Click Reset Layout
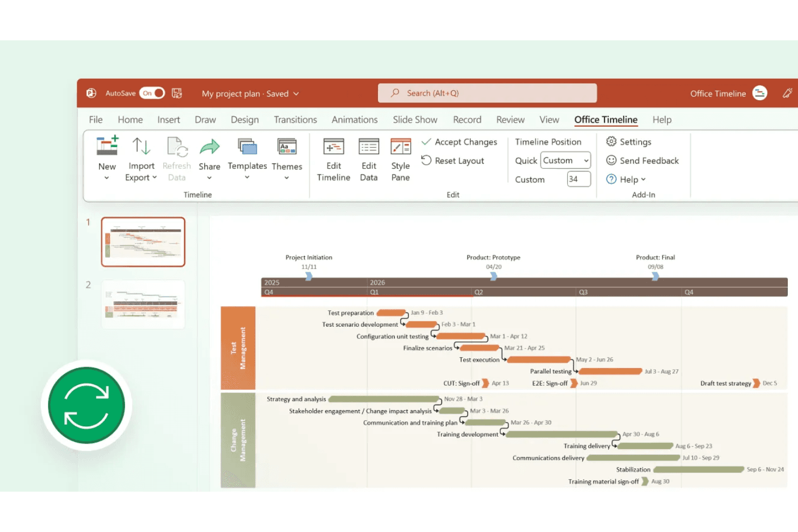798x532 pixels. pyautogui.click(x=453, y=161)
